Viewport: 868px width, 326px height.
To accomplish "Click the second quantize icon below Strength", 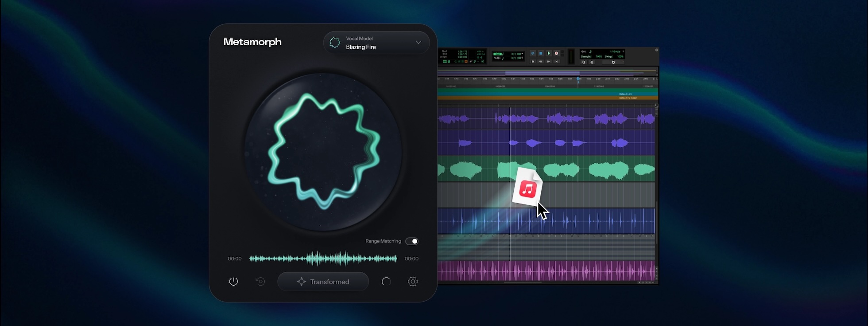I will pos(592,63).
